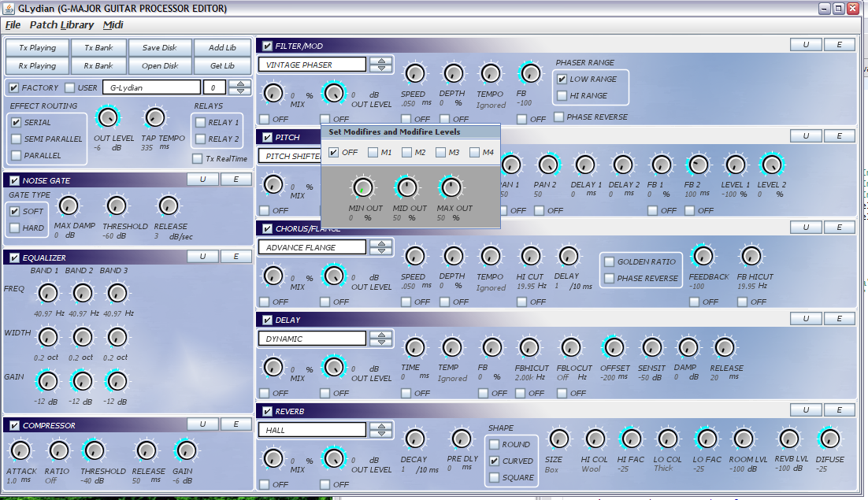Click the Pitch PAN 2 knob
Viewport: 868px width, 500px height.
click(x=548, y=165)
